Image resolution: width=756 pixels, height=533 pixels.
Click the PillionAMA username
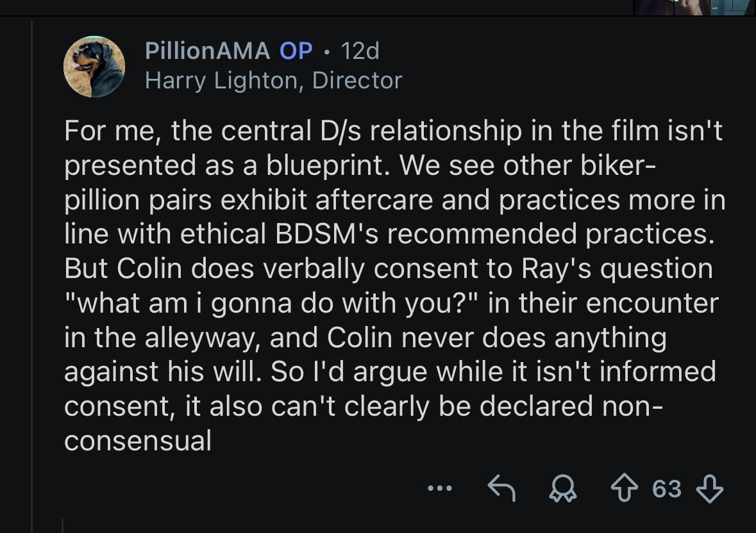click(207, 51)
